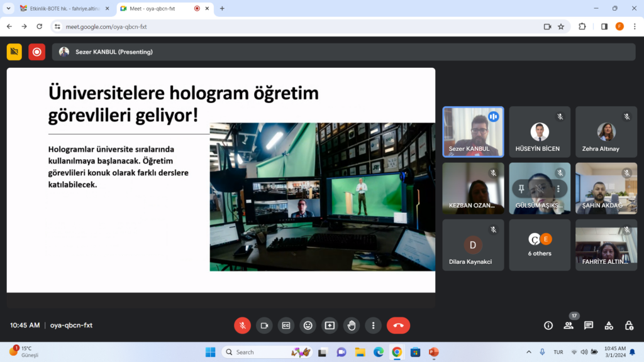
Task: Open the Activities panel
Action: (609, 326)
